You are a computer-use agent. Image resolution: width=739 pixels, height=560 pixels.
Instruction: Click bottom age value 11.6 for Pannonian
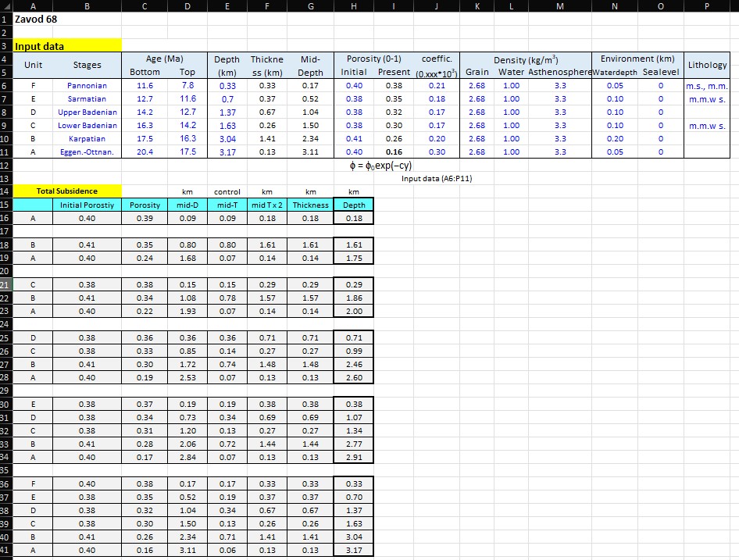(x=145, y=86)
